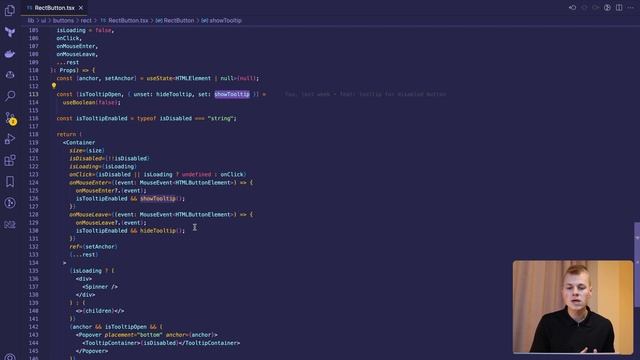Viewport: 640px width, 360px height.
Task: Click the 'lib' breadcrumb segment
Action: [31, 20]
